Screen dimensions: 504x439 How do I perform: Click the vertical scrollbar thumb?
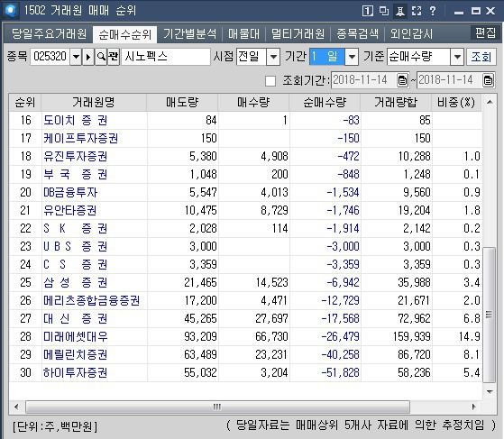coord(490,315)
